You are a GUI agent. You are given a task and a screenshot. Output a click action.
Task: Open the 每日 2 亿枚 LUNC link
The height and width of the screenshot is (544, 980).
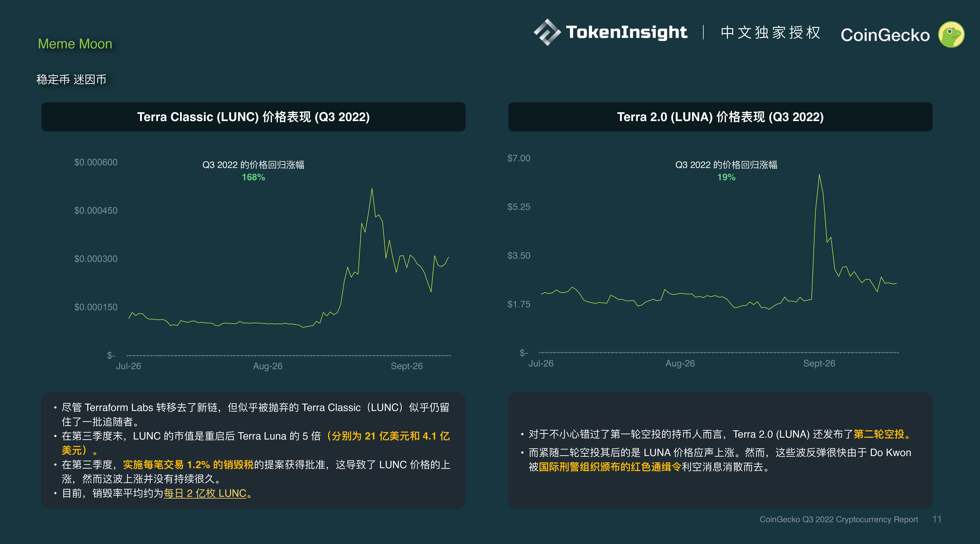pyautogui.click(x=205, y=493)
